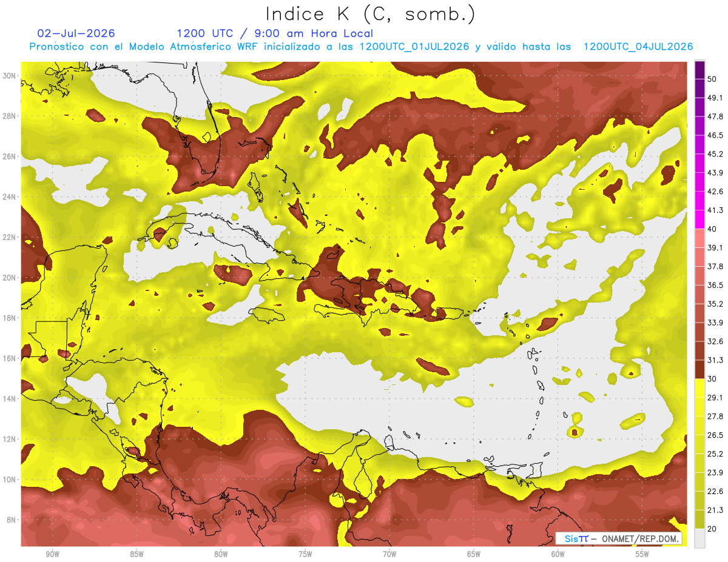728x562 pixels.
Task: Click the "65W" longitude axis label
Action: click(x=474, y=555)
